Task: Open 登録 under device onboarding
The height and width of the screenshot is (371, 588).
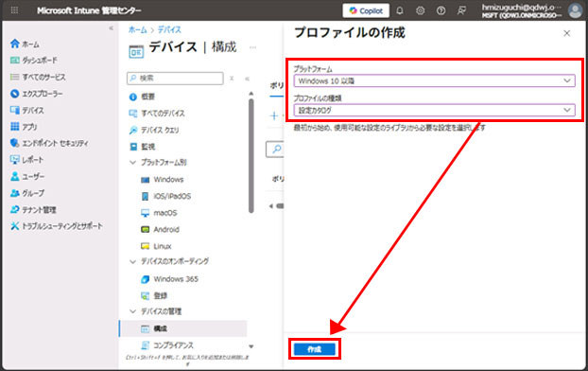Action: (154, 295)
